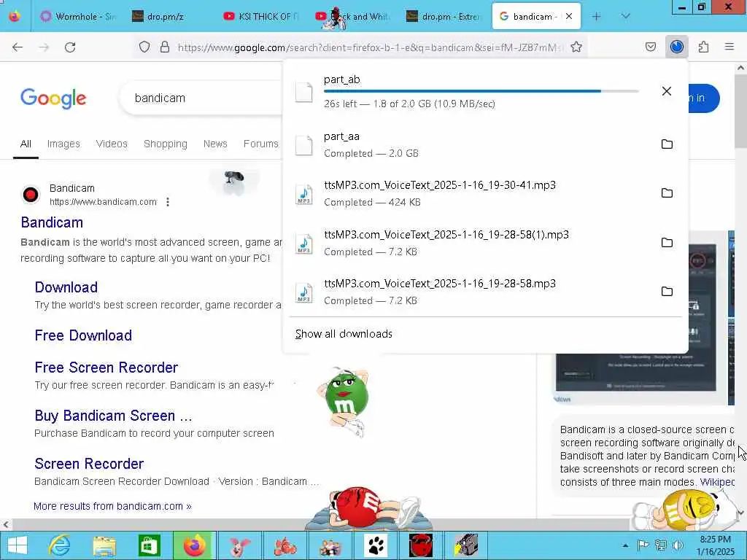Select the Videos search filter
The width and height of the screenshot is (747, 560).
(112, 144)
